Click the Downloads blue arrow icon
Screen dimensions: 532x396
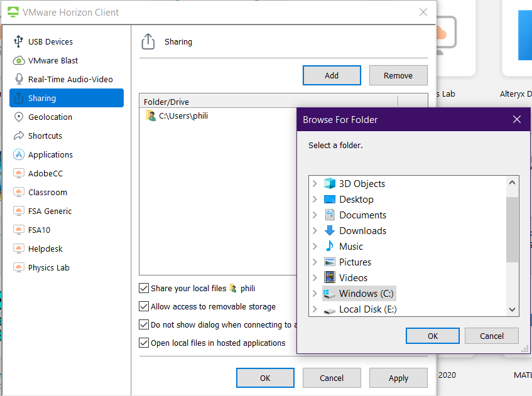(x=330, y=230)
